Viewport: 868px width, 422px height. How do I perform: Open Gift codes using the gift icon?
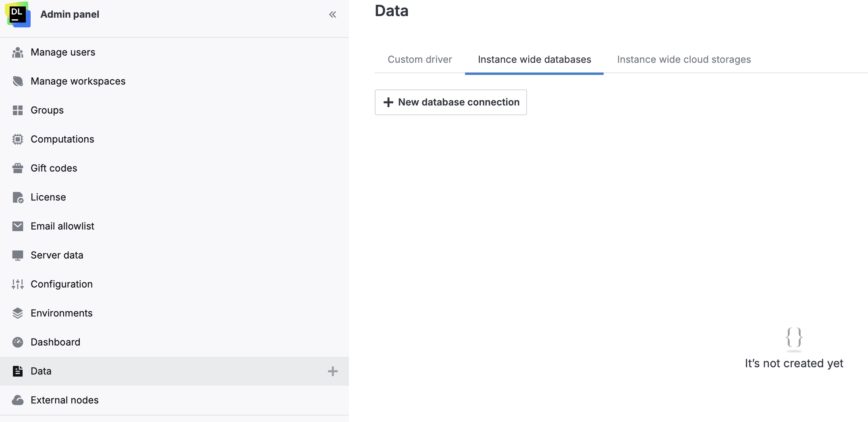point(18,168)
